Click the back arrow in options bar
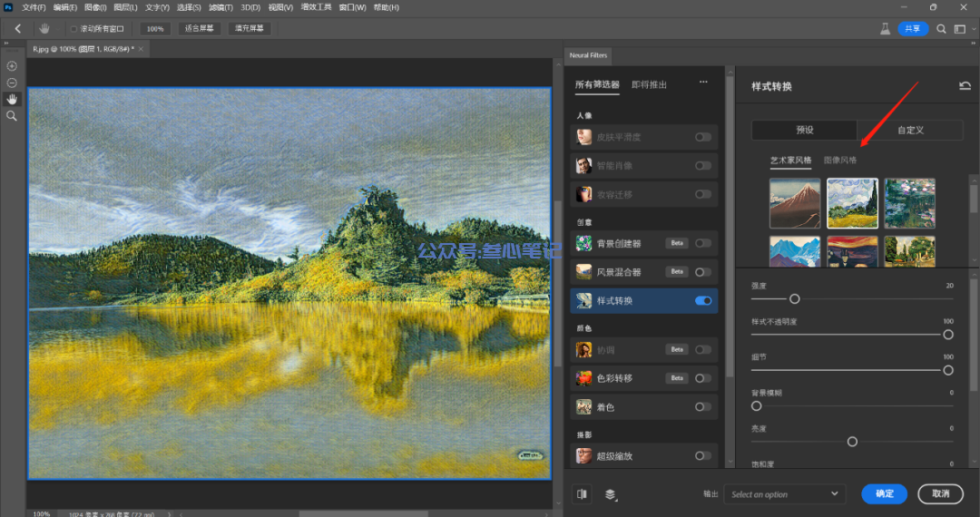Image resolution: width=980 pixels, height=517 pixels. coord(17,29)
